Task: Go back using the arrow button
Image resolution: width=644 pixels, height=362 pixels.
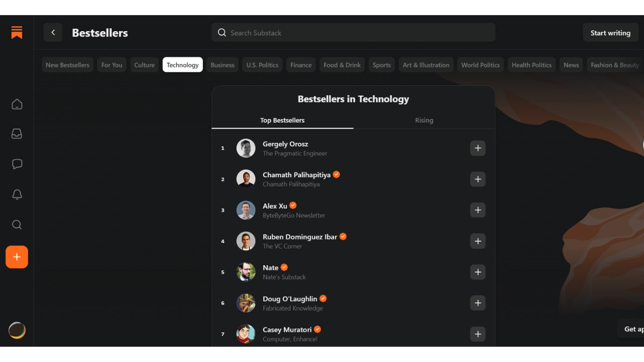Action: pos(53,33)
